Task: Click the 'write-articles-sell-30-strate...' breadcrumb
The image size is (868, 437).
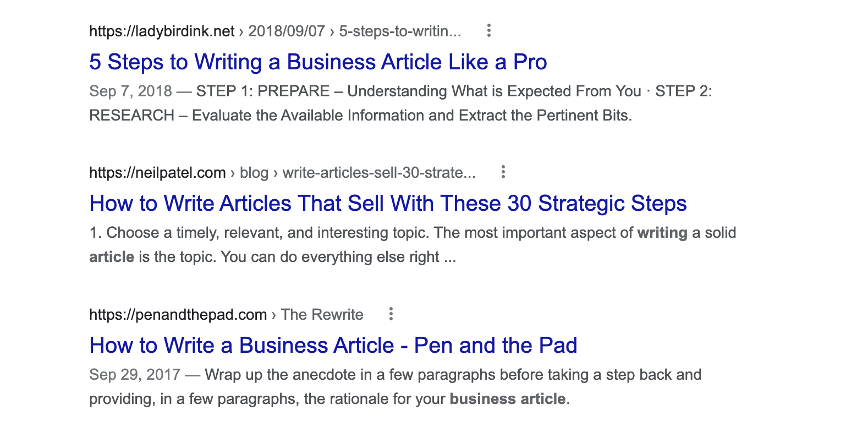Action: (379, 173)
